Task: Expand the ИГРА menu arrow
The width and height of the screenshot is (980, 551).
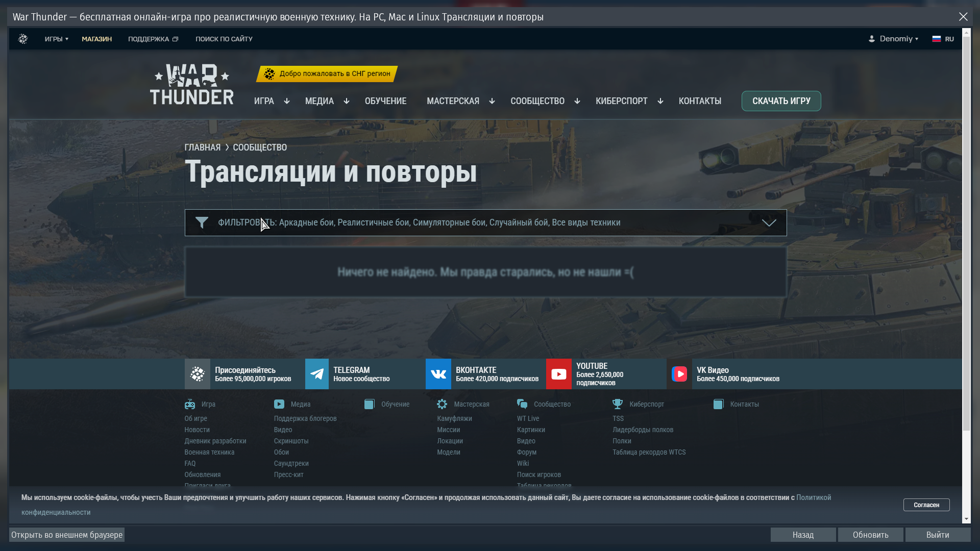Action: 287,101
